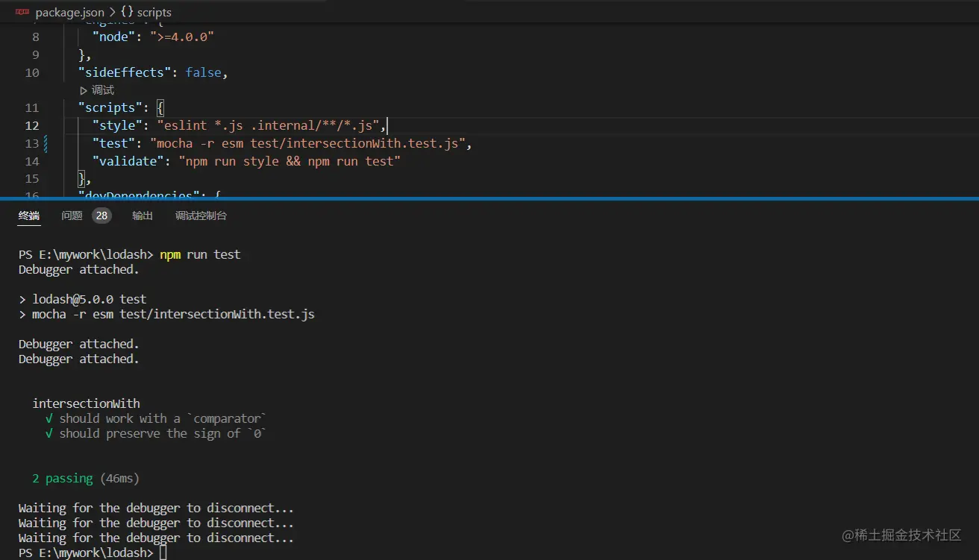Viewport: 979px width, 560px height.
Task: Place cursor in the "test" script line
Action: tap(298, 143)
